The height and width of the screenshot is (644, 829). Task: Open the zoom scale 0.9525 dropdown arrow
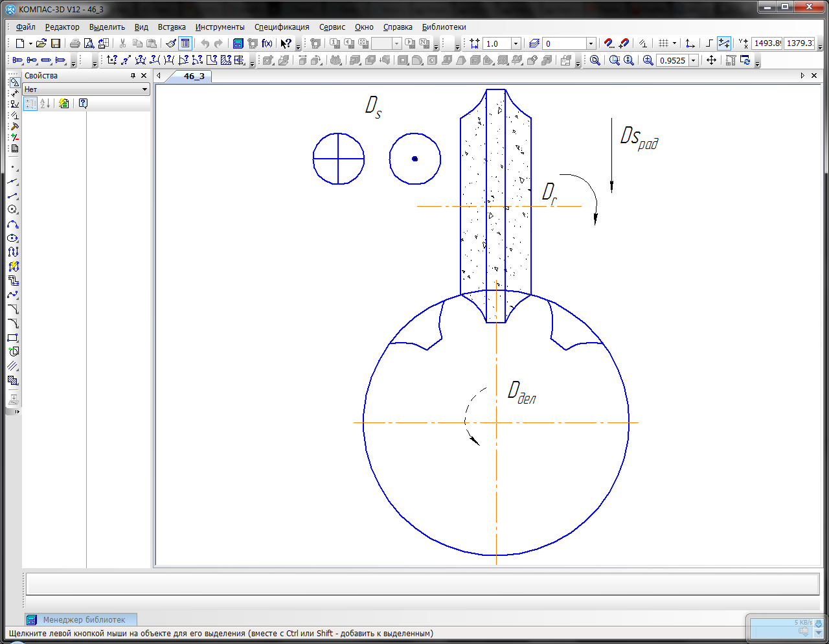[x=693, y=60]
